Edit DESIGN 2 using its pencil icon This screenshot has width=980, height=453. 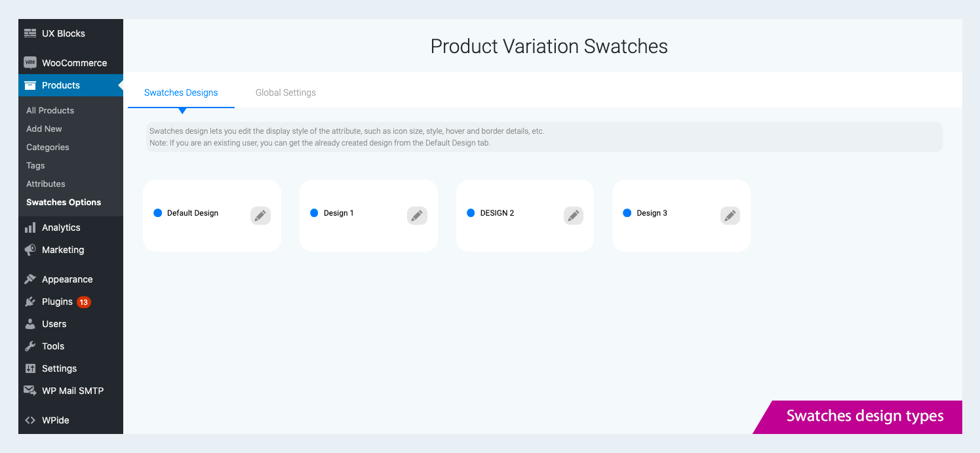574,216
